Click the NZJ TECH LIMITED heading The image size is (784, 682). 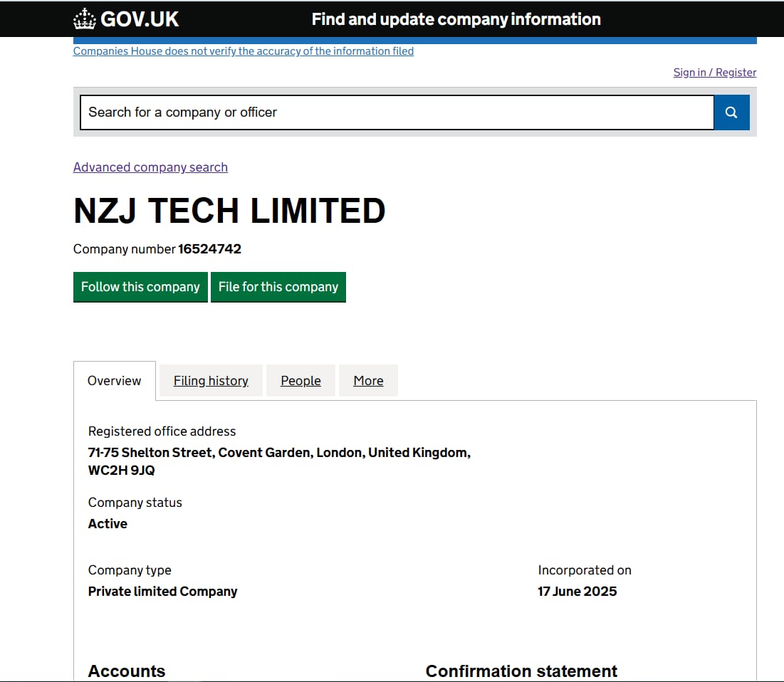(x=229, y=211)
